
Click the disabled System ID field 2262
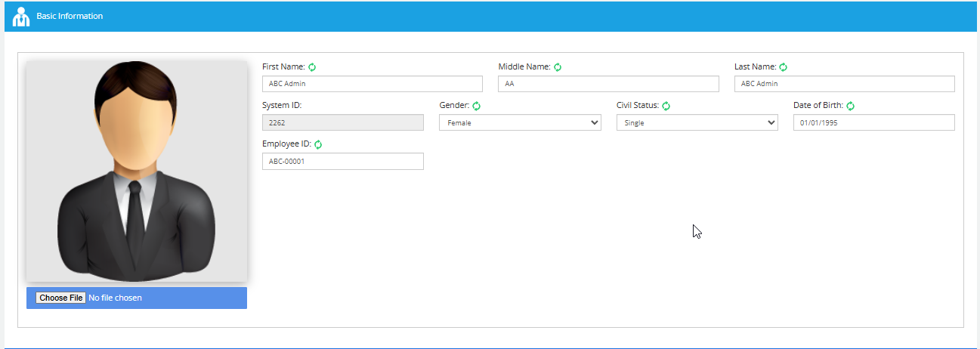pos(342,122)
